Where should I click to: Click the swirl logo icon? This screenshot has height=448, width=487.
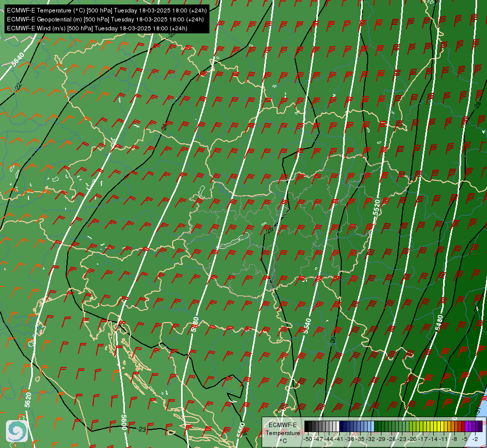17,431
